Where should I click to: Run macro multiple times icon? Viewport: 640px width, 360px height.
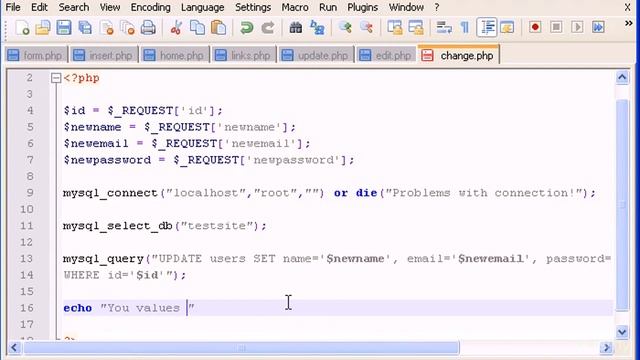(598, 28)
